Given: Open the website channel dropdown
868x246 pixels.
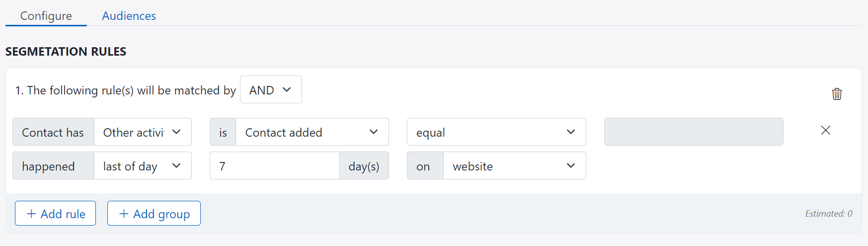Looking at the screenshot, I should coord(514,166).
